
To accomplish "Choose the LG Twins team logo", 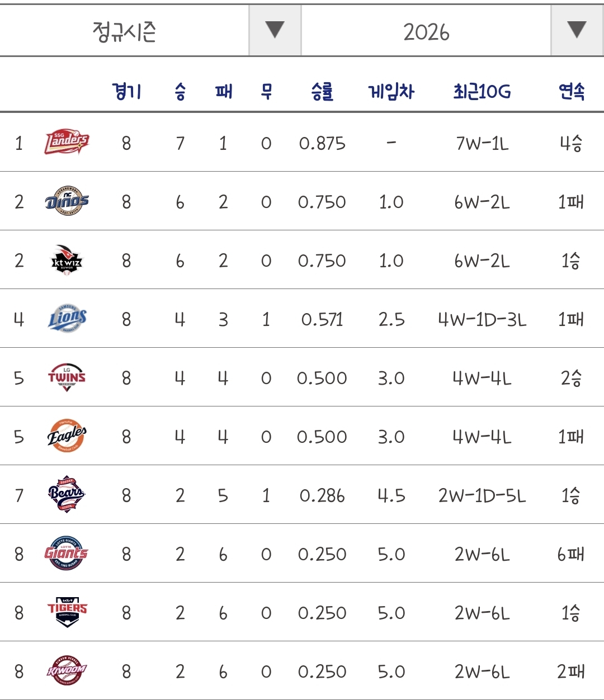I will (67, 377).
